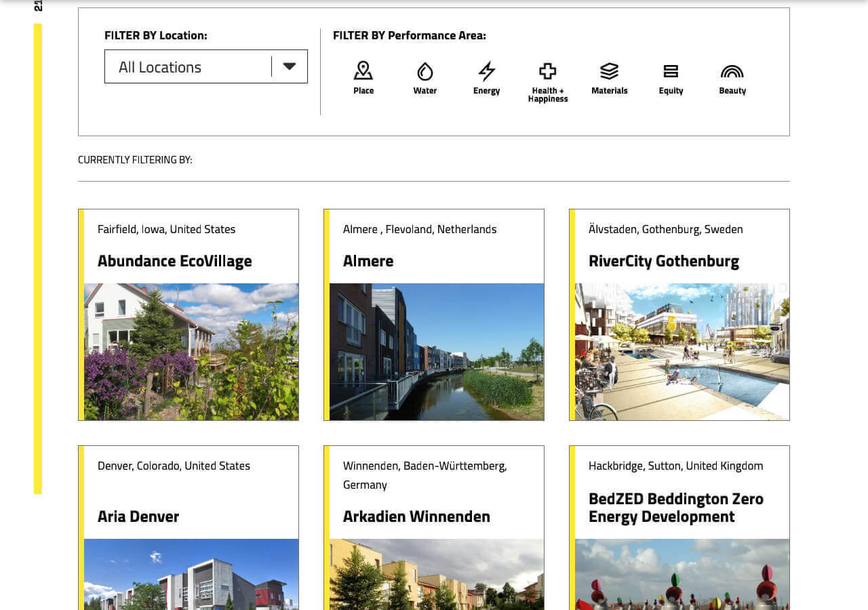Click the Materials filter label text
Screen dimensions: 868x610
pos(610,91)
